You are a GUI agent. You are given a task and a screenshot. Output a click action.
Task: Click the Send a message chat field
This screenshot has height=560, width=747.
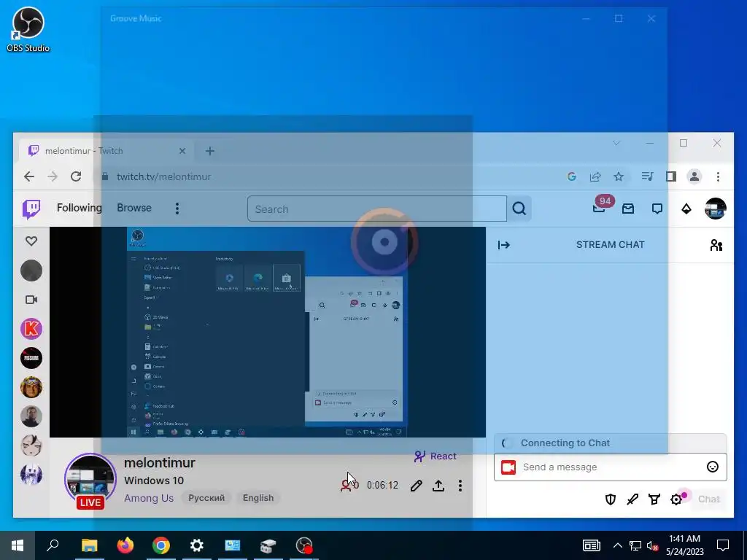click(x=611, y=467)
